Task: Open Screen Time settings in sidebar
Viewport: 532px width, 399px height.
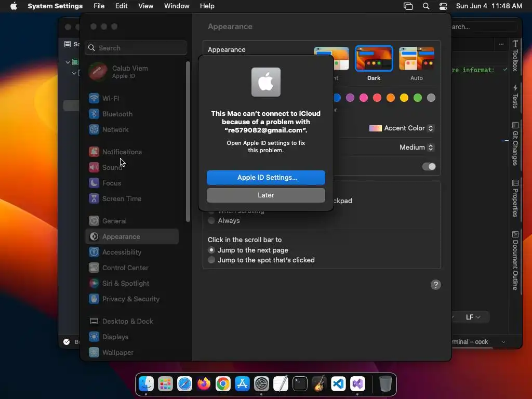Action: click(131, 199)
